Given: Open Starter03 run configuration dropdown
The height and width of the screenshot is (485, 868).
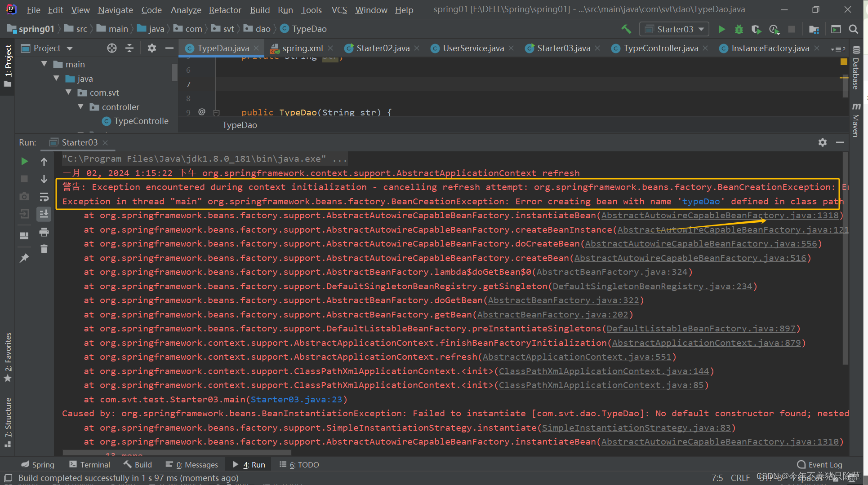Looking at the screenshot, I should pyautogui.click(x=674, y=29).
